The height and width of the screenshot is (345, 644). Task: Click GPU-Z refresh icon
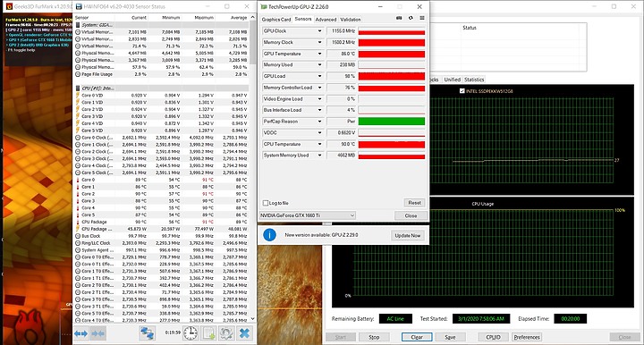[411, 18]
